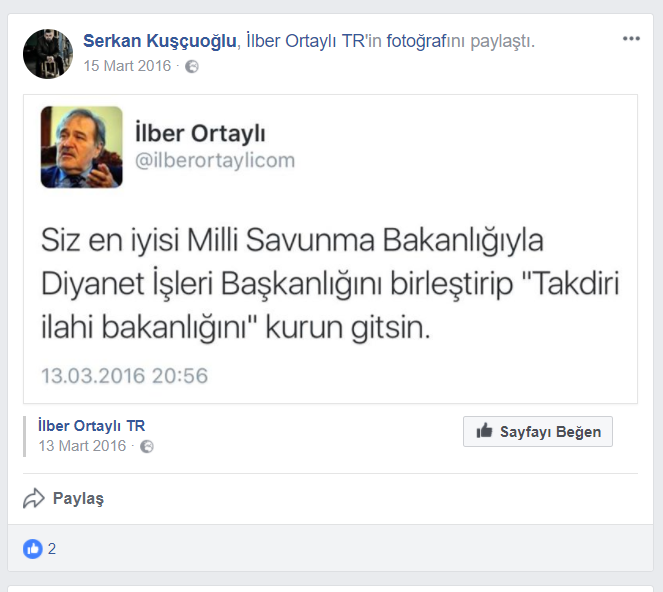Click the globe icon beside 13 Mart 2016

147,447
